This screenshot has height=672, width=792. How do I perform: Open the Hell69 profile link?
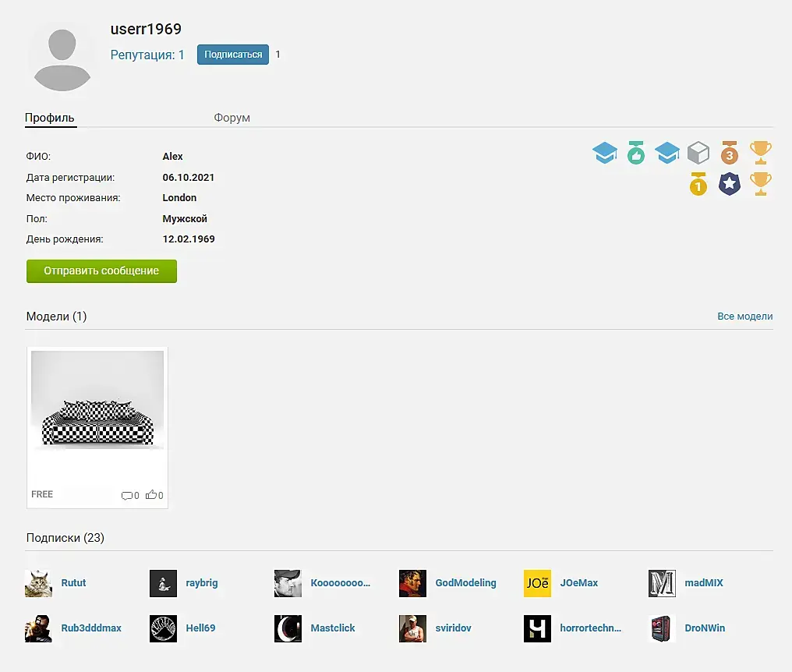(x=200, y=628)
